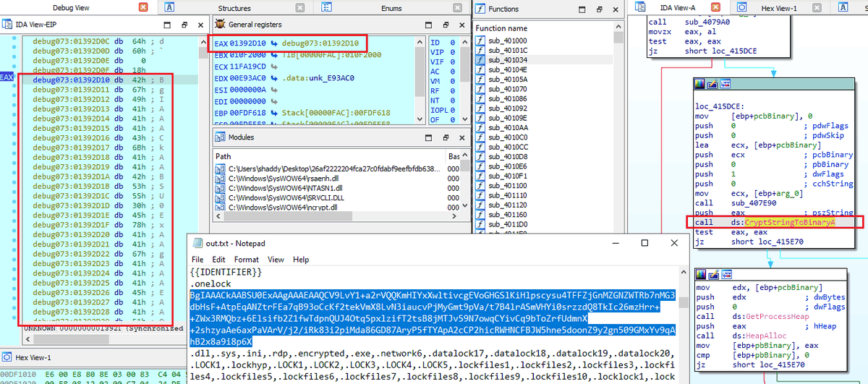Viewport: 868px width, 384px height.
Task: Open node color picker on loc_415DCE block
Action: point(699,85)
